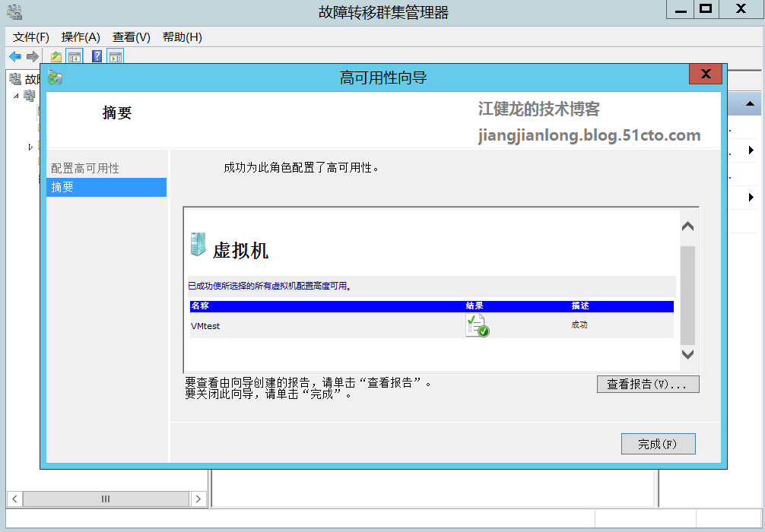Click the Up one level folder icon
The width and height of the screenshot is (765, 532).
(x=56, y=56)
